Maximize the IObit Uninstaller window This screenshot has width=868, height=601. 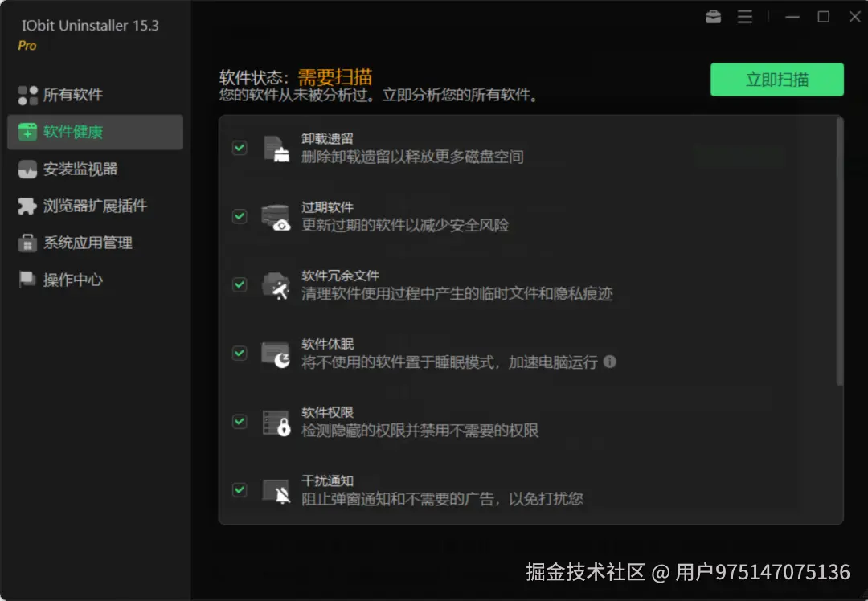(823, 17)
